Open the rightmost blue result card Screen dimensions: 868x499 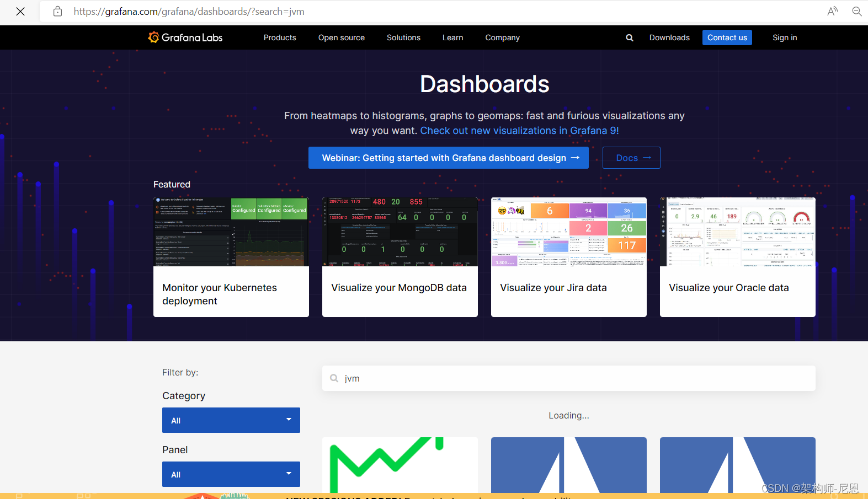738,465
